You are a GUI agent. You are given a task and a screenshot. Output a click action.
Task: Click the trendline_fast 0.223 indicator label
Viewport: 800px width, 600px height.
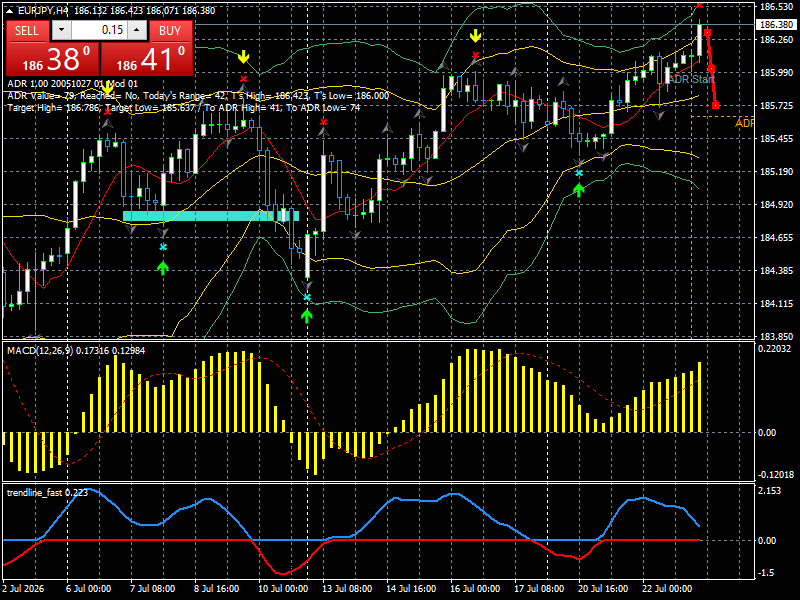tap(47, 492)
